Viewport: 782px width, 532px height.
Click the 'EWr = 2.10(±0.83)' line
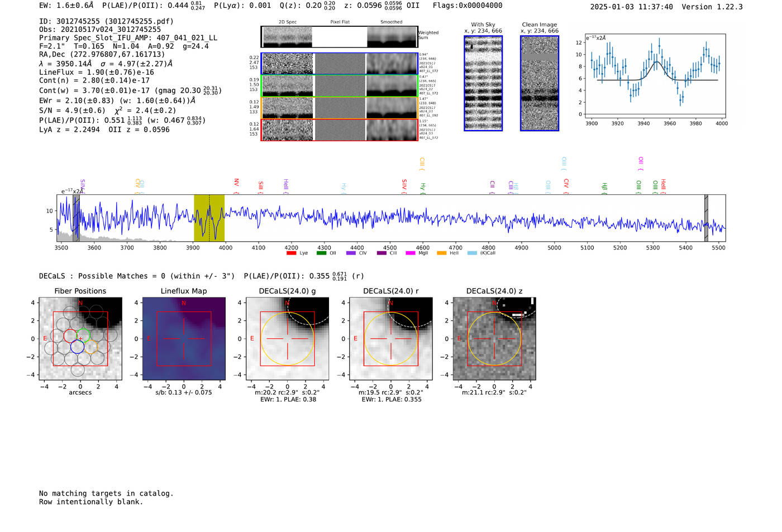77,100
